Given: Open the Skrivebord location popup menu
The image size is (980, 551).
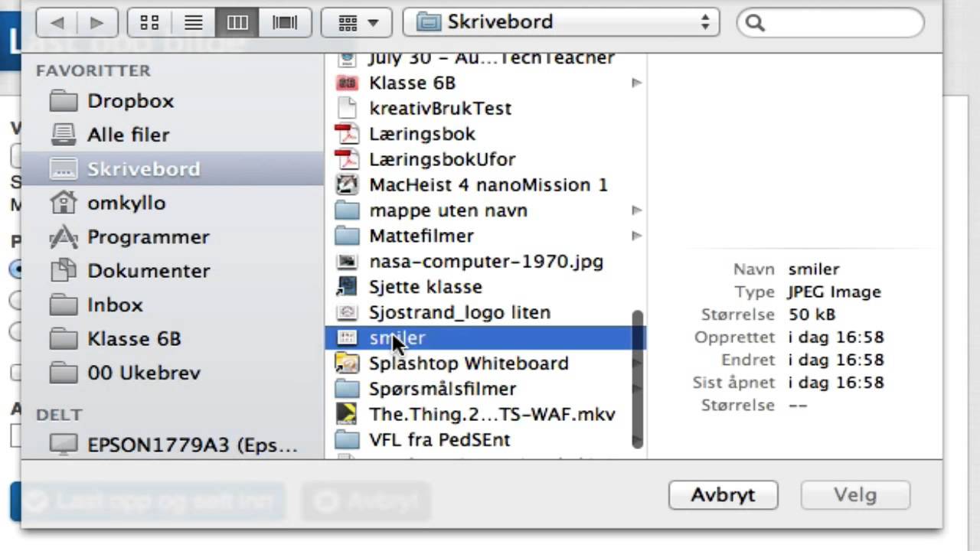Looking at the screenshot, I should click(561, 22).
